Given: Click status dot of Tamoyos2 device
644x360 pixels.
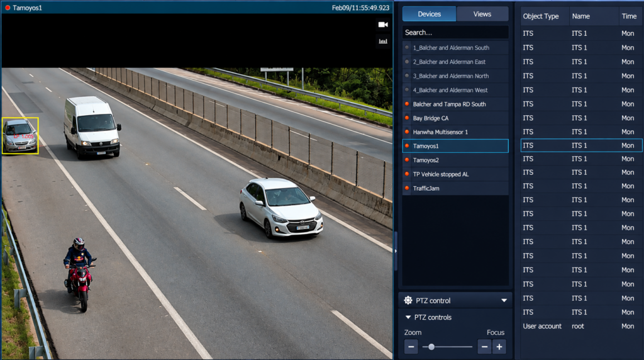Looking at the screenshot, I should point(407,160).
